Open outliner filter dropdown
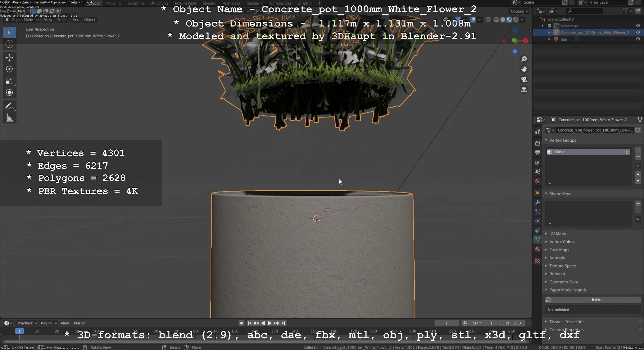The width and height of the screenshot is (644, 350). coord(627,11)
